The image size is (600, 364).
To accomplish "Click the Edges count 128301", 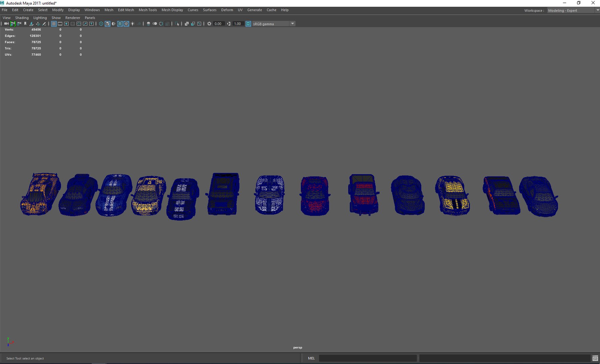I will tap(35, 36).
